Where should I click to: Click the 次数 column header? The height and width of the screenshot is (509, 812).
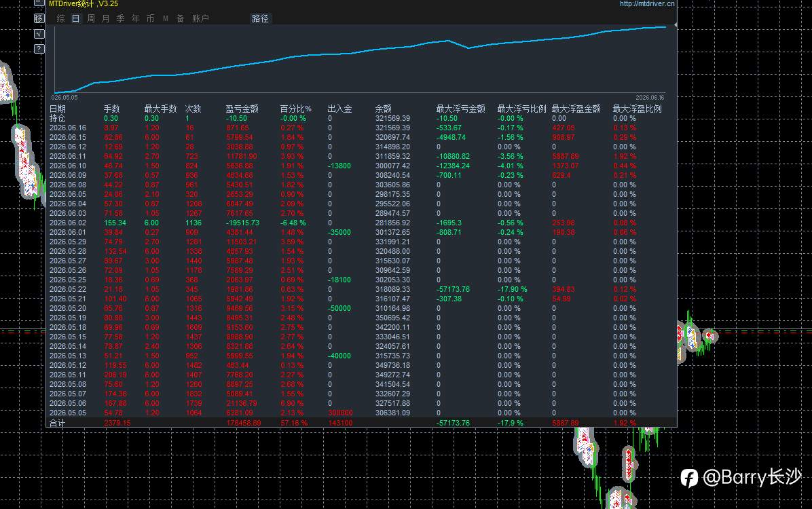[193, 109]
